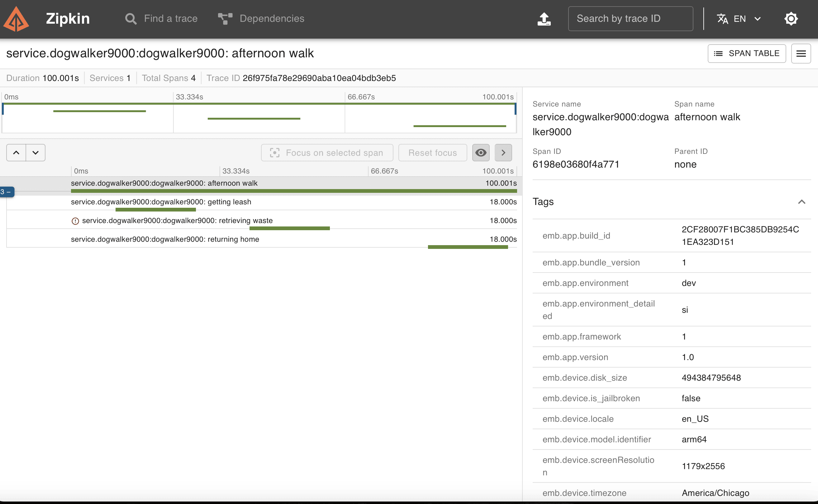The height and width of the screenshot is (504, 818).
Task: Open the Find a trace page
Action: [x=161, y=19]
